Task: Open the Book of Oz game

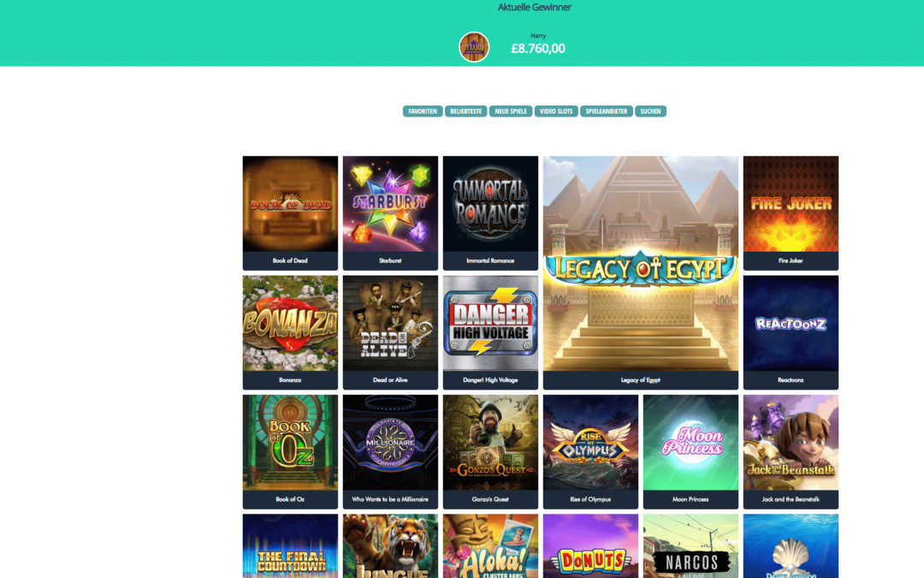Action: tap(290, 451)
